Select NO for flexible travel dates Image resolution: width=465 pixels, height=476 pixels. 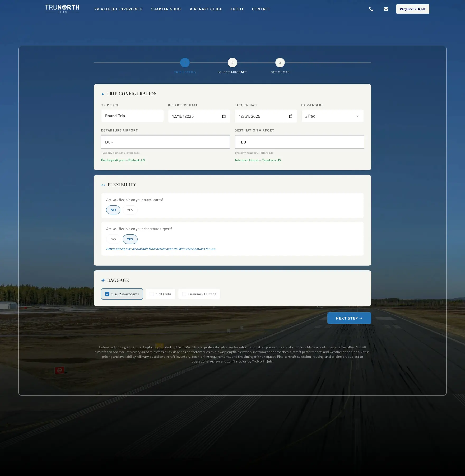pos(113,210)
